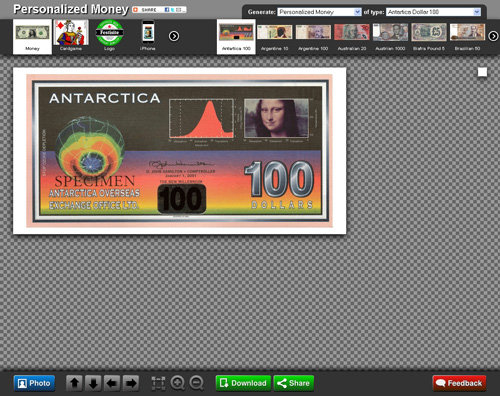Click the fit-to-frame selection icon
The width and height of the screenshot is (500, 396).
[158, 383]
